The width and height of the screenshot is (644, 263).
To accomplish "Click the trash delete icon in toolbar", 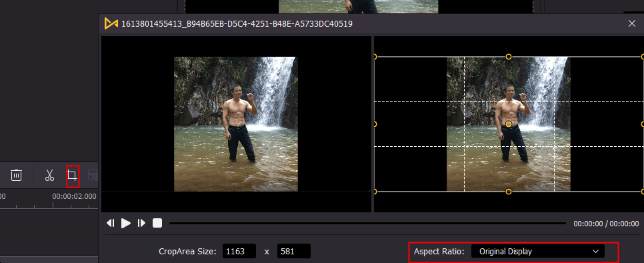I will coord(16,175).
